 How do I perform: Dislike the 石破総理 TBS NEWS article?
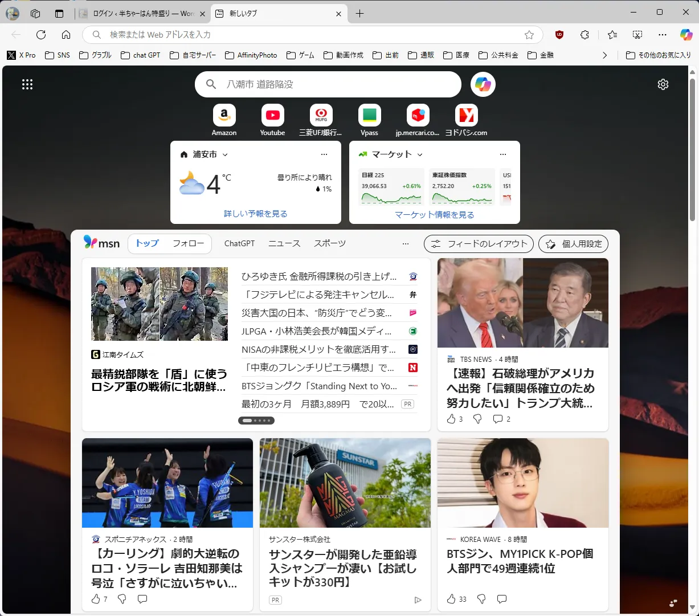point(478,419)
